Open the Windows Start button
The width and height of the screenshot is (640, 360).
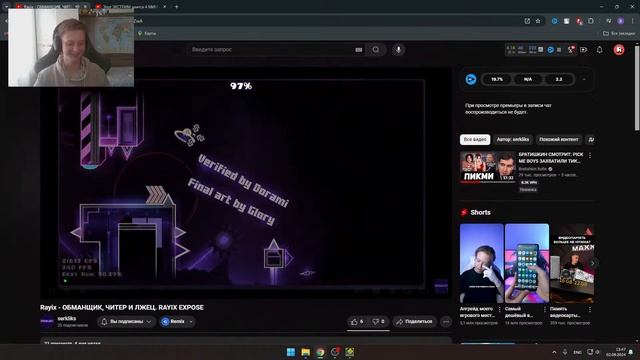[291, 352]
